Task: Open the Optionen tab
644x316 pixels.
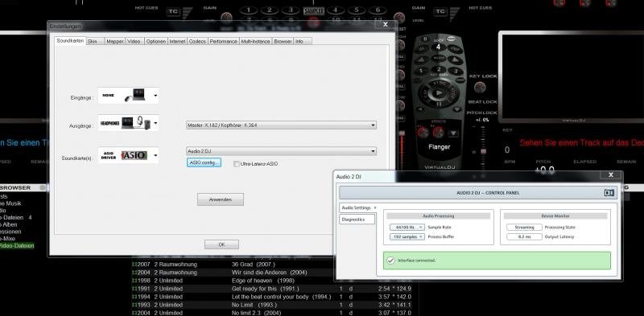Action: click(x=156, y=41)
